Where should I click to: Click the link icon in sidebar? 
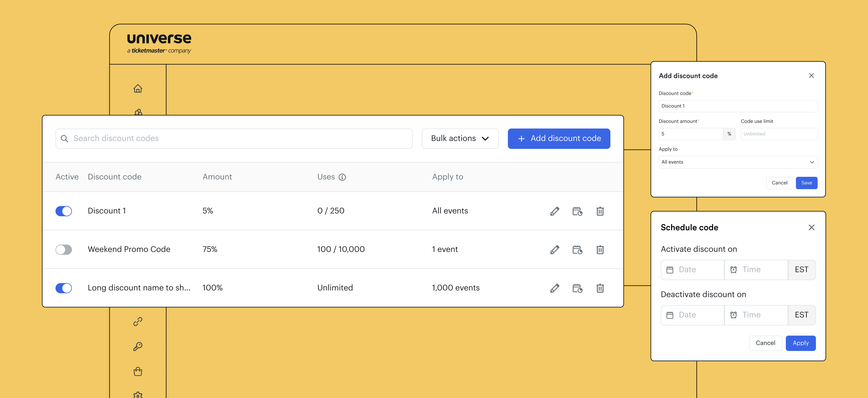pos(138,322)
